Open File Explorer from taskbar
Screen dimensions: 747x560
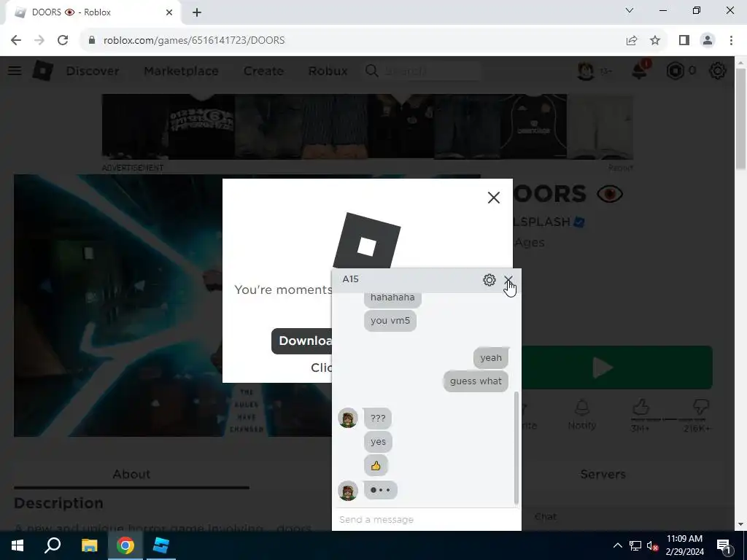coord(89,545)
